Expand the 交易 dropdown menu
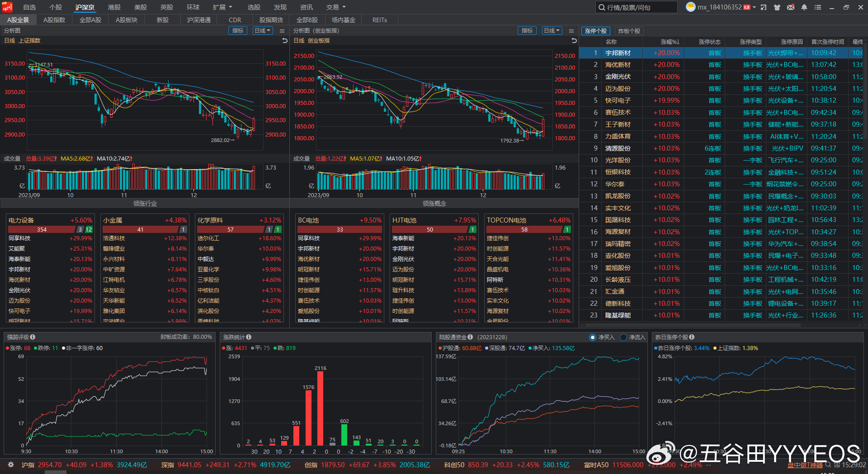Image resolution: width=868 pixels, height=474 pixels. click(336, 7)
